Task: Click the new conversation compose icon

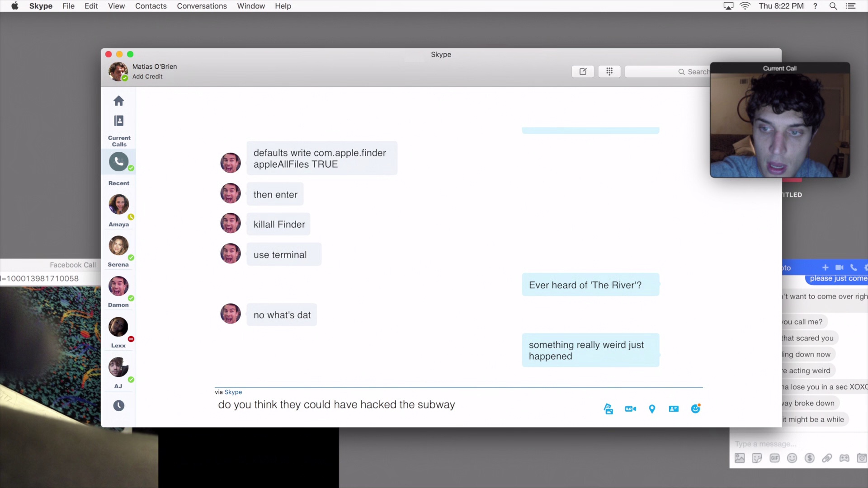Action: tap(583, 71)
